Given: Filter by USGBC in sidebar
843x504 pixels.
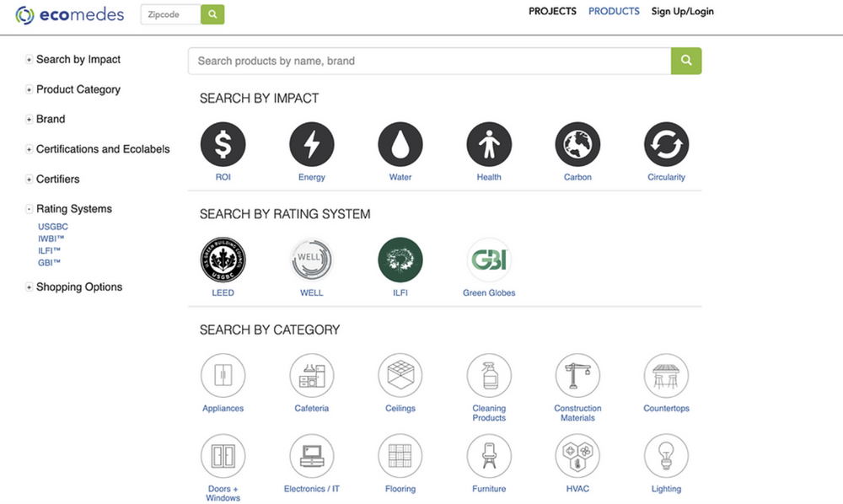Looking at the screenshot, I should click(x=52, y=227).
